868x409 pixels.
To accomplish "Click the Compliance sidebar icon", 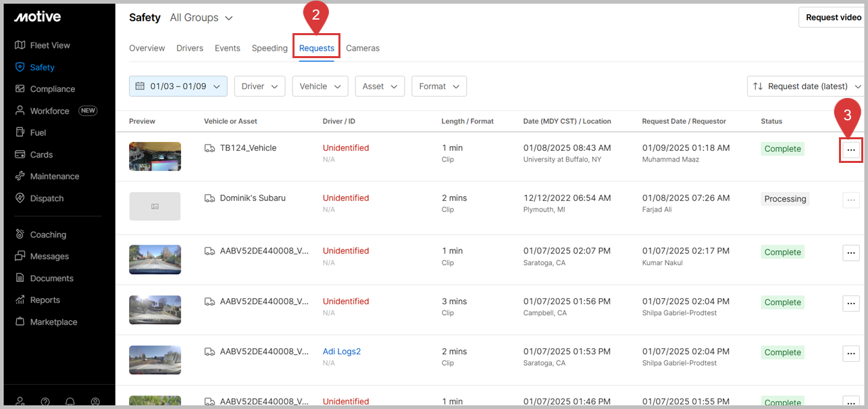I will click(20, 89).
